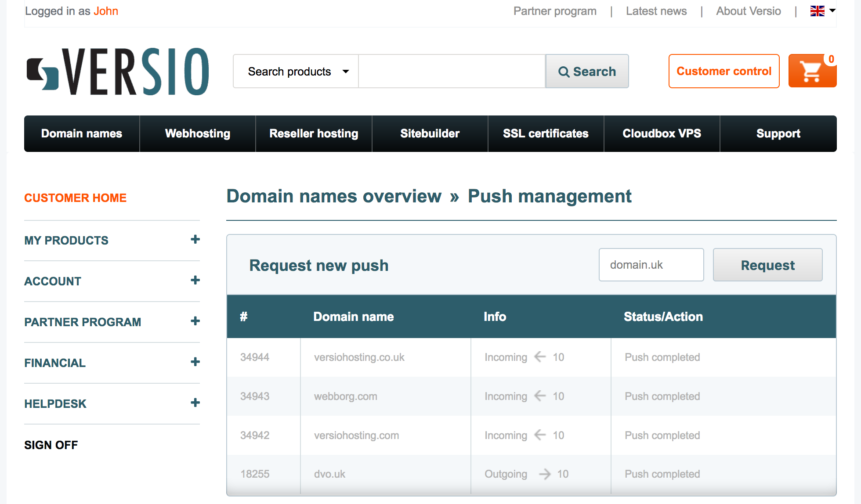Click Domain name column header

[x=353, y=317]
